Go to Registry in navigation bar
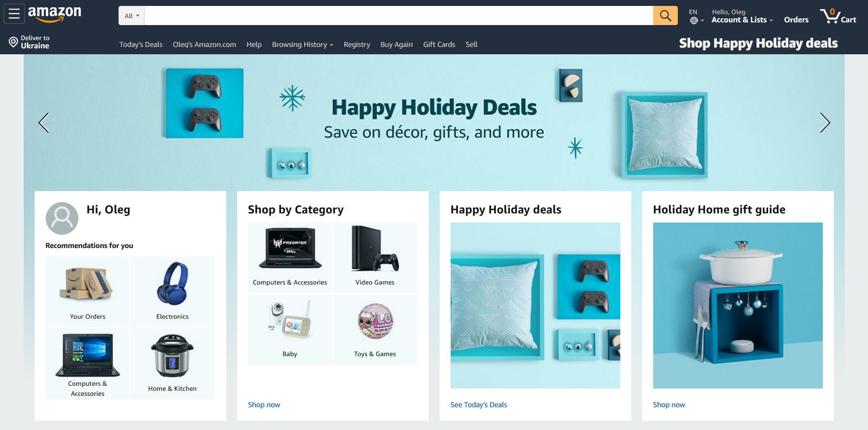 357,44
